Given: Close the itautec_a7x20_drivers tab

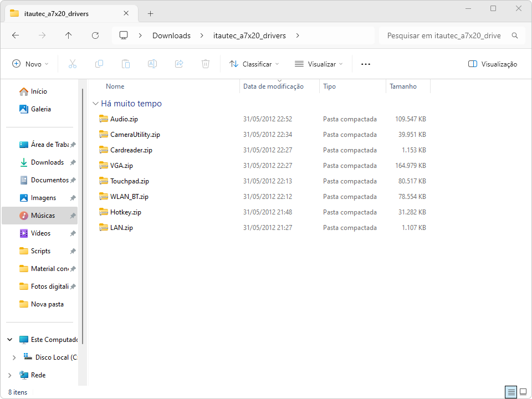Looking at the screenshot, I should coord(126,13).
